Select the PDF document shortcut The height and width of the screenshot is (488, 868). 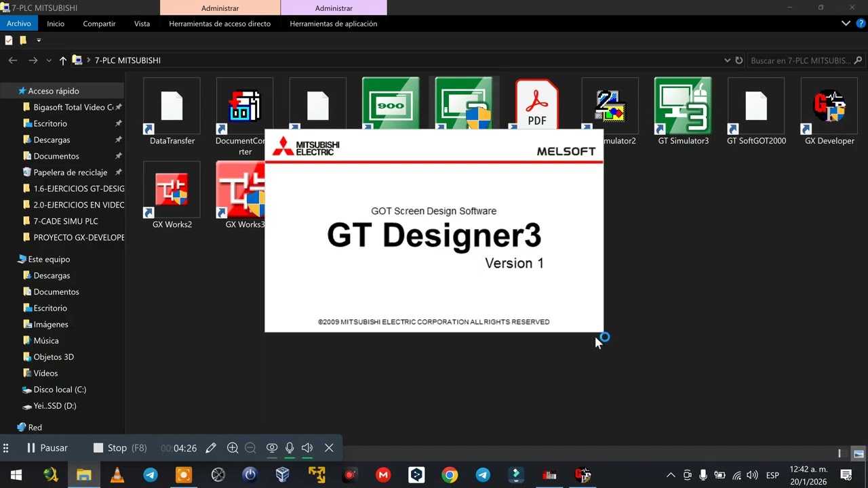coord(536,103)
